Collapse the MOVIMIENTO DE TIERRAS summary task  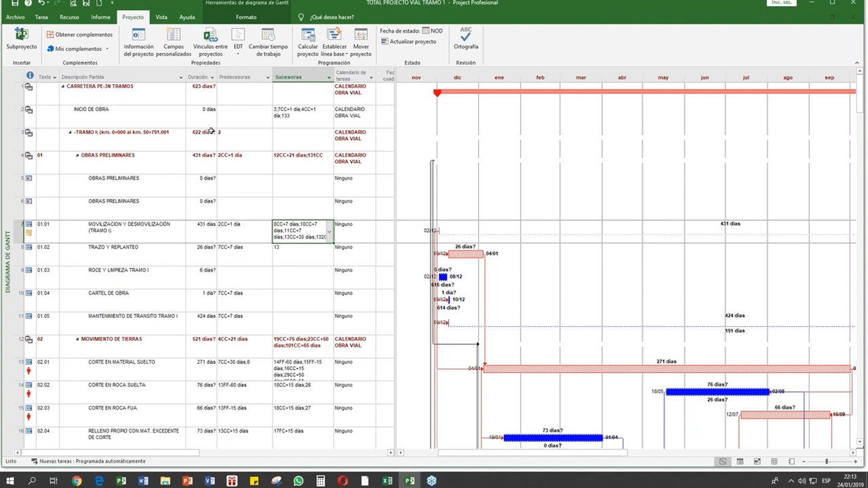coord(77,339)
